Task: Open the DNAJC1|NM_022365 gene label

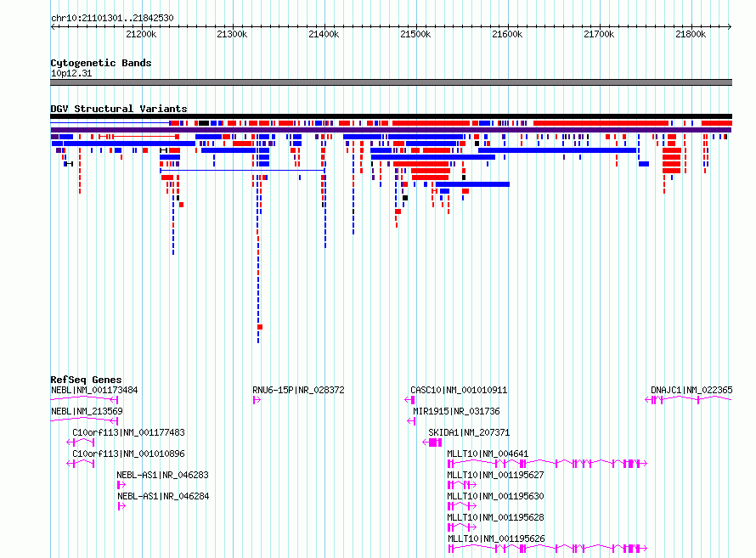Action: coord(691,390)
